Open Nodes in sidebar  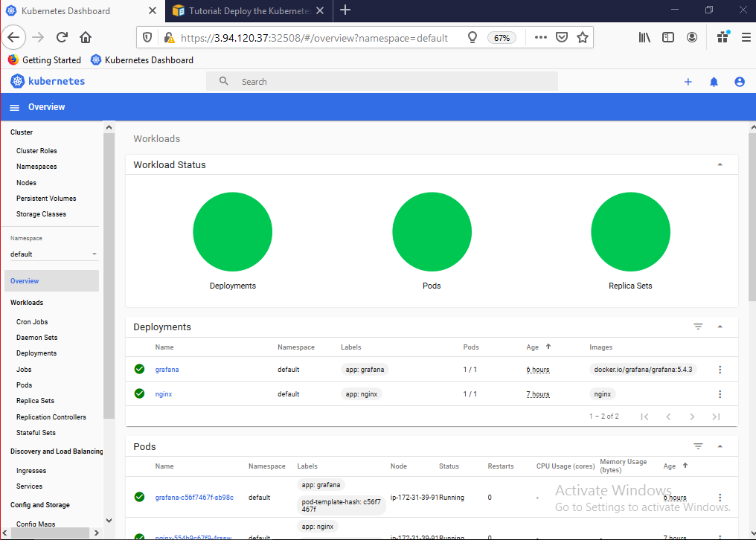26,183
